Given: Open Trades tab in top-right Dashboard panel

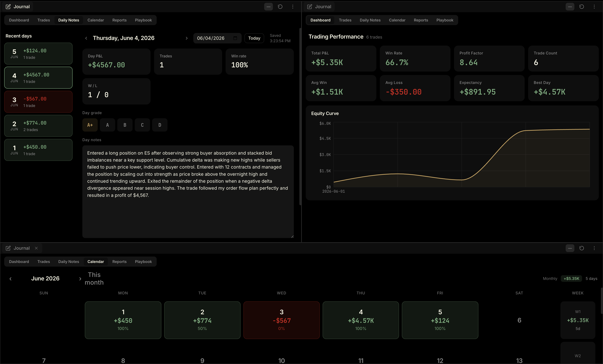Looking at the screenshot, I should tap(345, 20).
